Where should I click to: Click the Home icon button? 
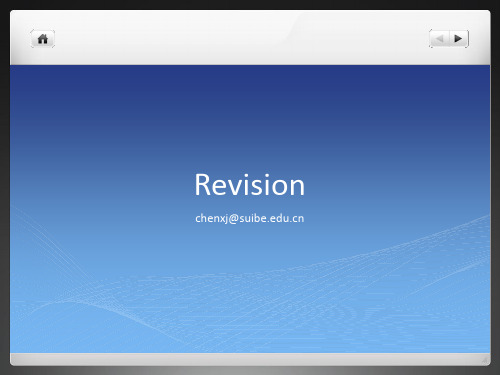point(43,39)
